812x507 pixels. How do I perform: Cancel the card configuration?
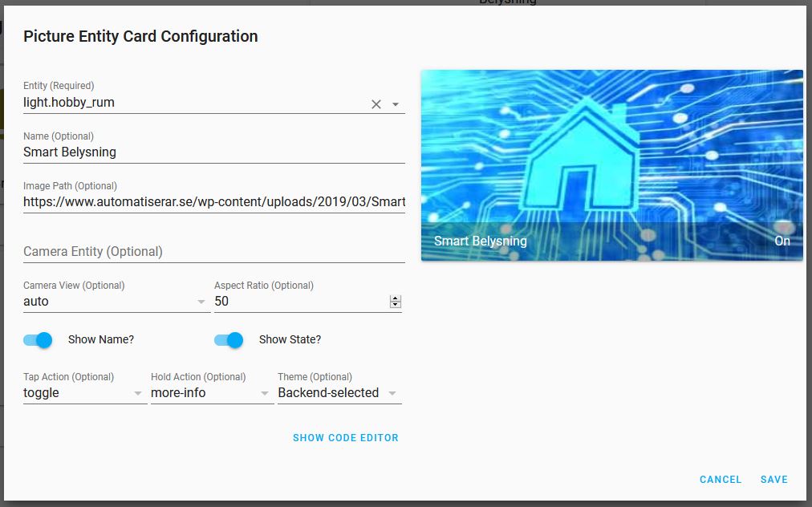[x=721, y=480]
